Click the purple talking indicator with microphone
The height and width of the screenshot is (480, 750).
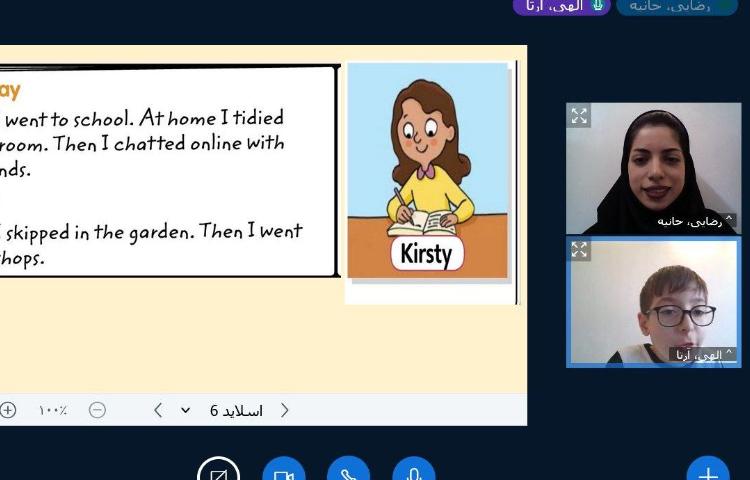pyautogui.click(x=561, y=6)
